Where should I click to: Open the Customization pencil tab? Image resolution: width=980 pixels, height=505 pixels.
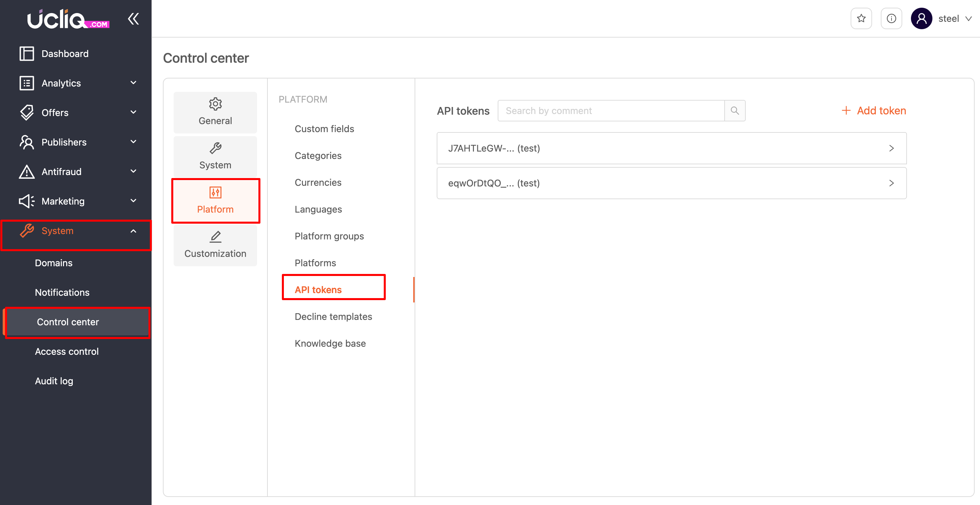coord(215,245)
